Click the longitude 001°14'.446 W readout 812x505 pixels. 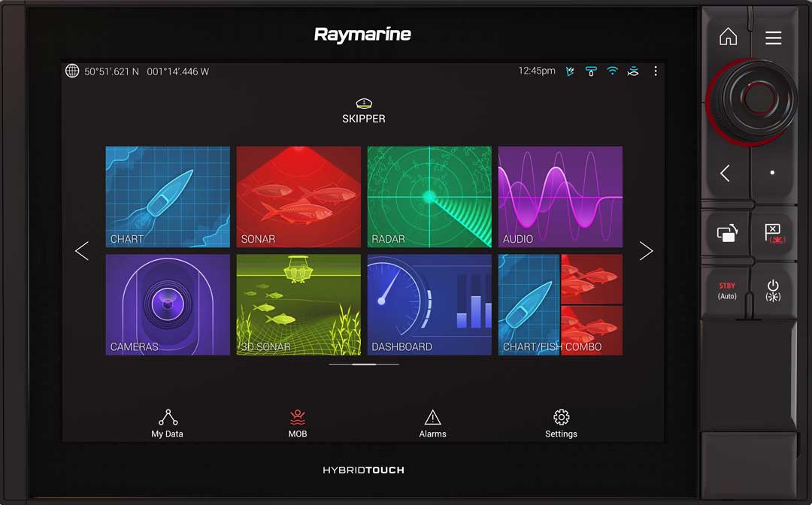click(x=177, y=71)
